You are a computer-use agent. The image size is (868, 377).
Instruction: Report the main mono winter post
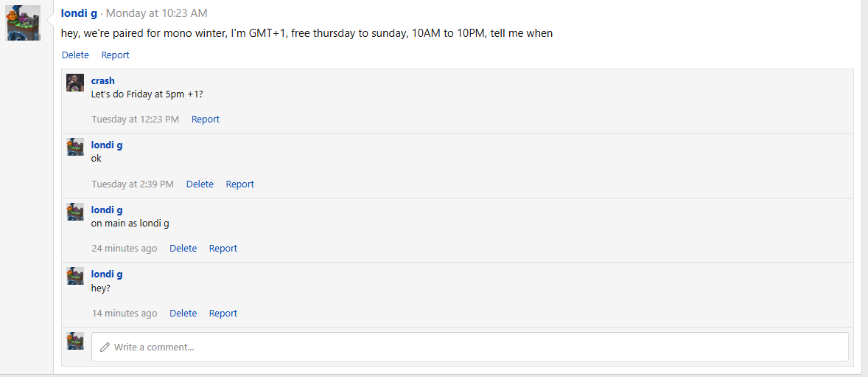tap(115, 55)
